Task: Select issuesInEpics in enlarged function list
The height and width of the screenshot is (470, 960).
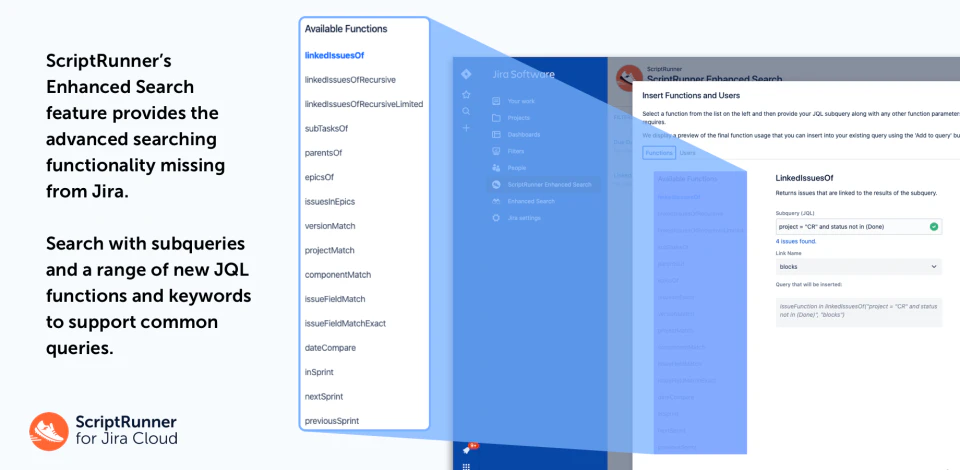Action: point(329,201)
